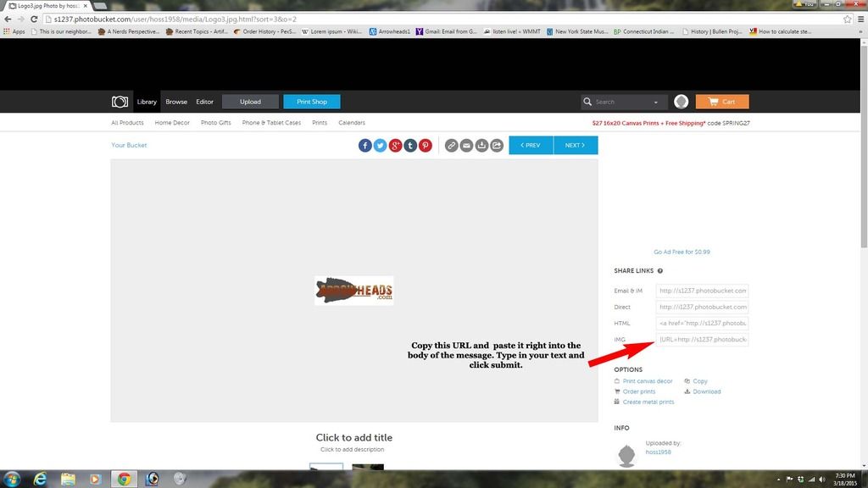Pin the photo to Pinterest

pos(426,146)
